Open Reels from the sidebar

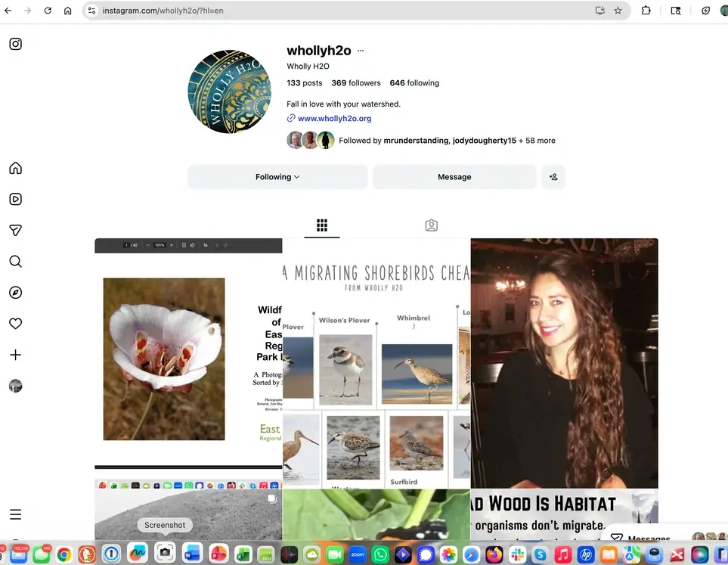coord(15,200)
